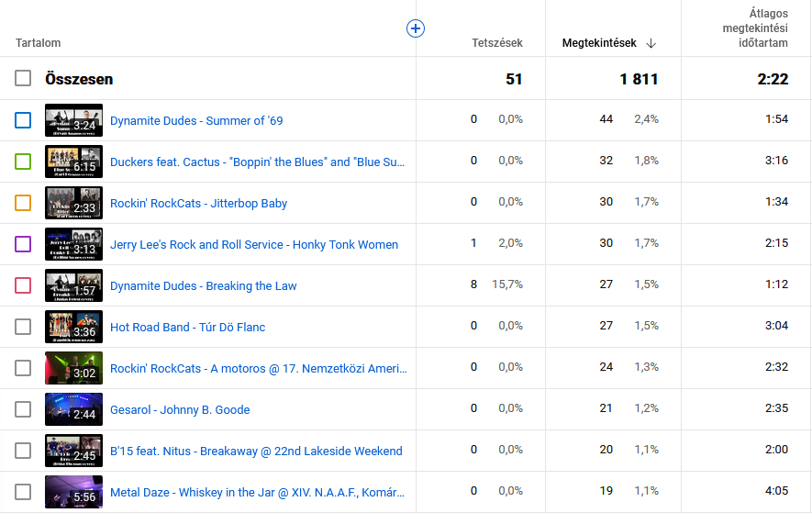
Task: Toggle pink checkbox for Breaking the Law
Action: 23,285
